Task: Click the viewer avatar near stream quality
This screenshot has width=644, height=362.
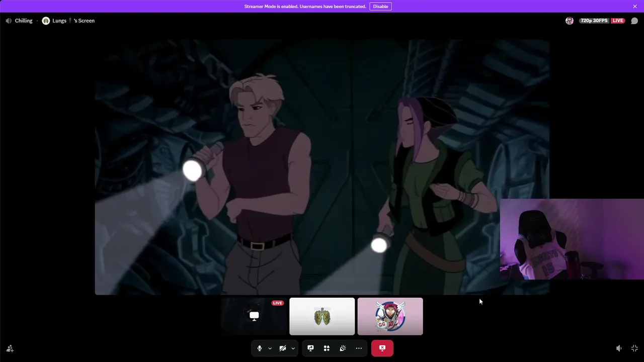Action: [x=570, y=21]
